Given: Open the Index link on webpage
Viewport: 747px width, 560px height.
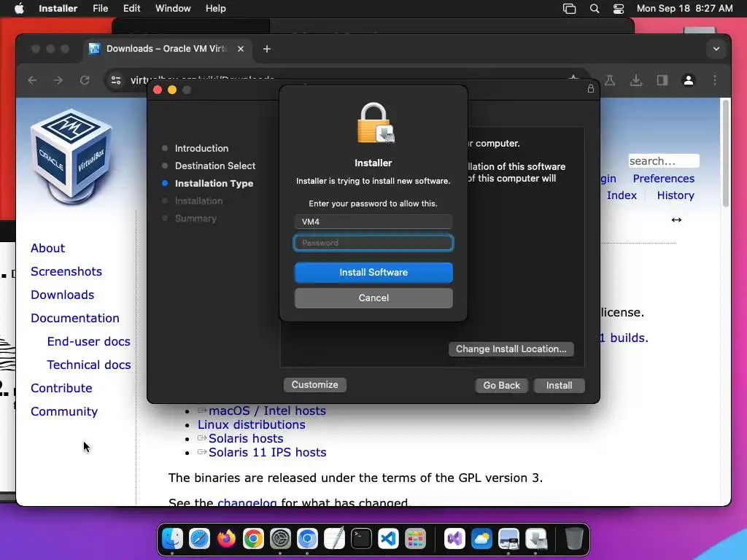Looking at the screenshot, I should point(622,195).
